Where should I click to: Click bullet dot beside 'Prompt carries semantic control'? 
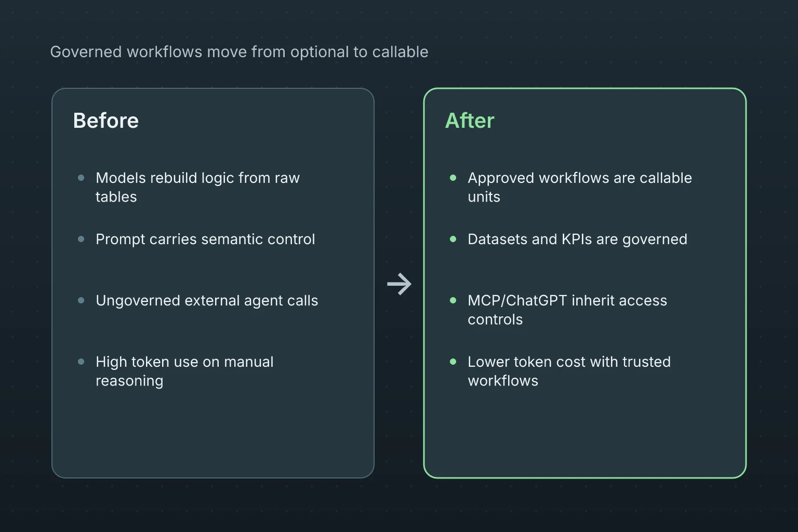pyautogui.click(x=81, y=239)
